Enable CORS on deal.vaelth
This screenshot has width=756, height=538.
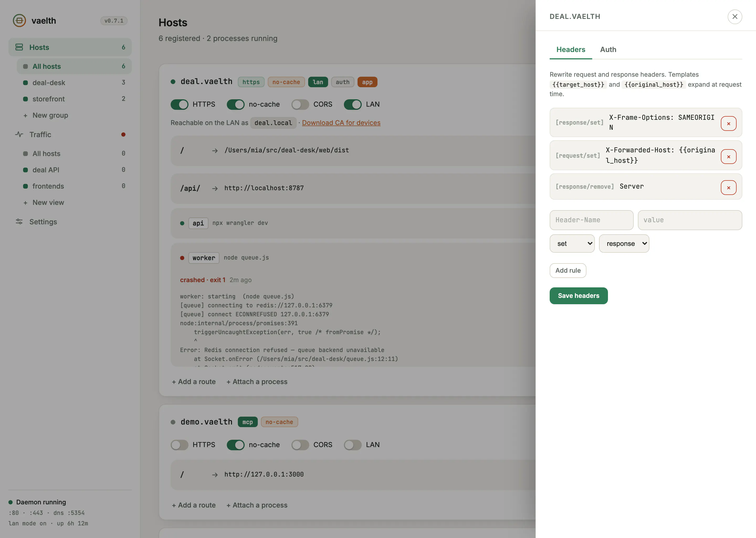pyautogui.click(x=300, y=104)
